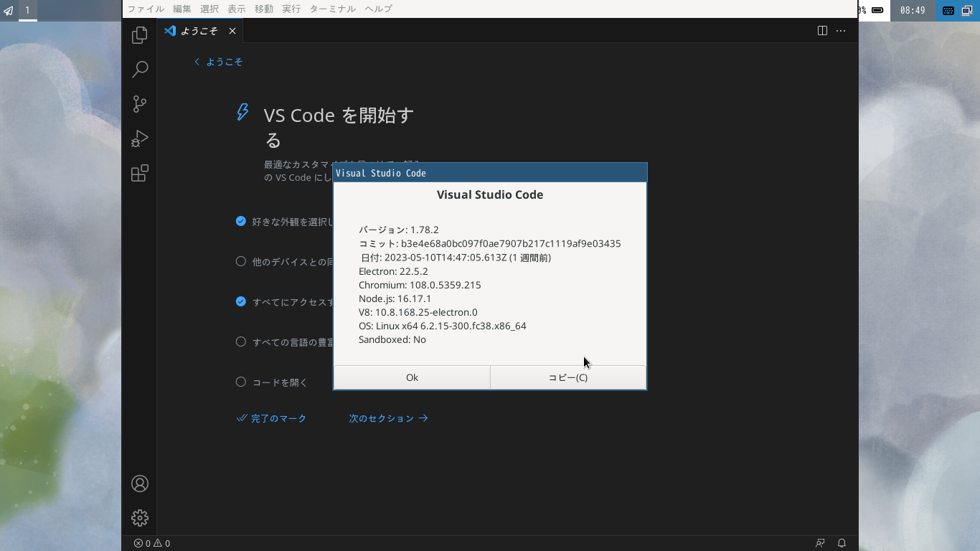The width and height of the screenshot is (980, 551).
Task: Open the ファイル menu
Action: pyautogui.click(x=146, y=9)
